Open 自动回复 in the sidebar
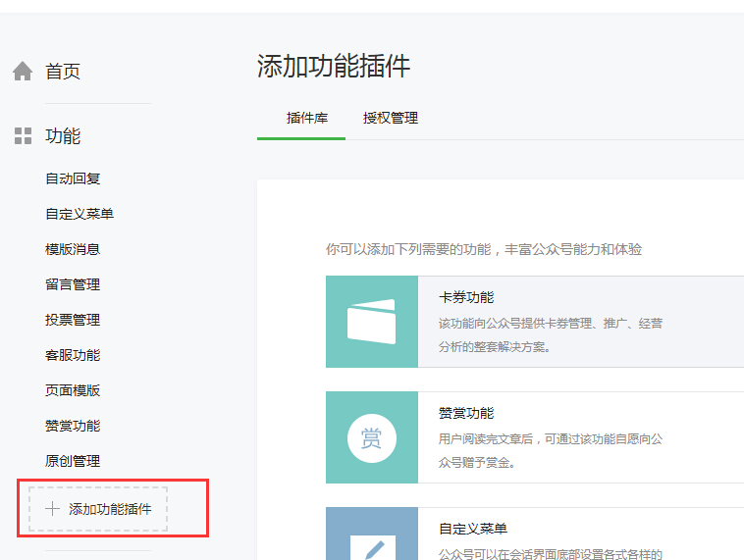 coord(73,178)
